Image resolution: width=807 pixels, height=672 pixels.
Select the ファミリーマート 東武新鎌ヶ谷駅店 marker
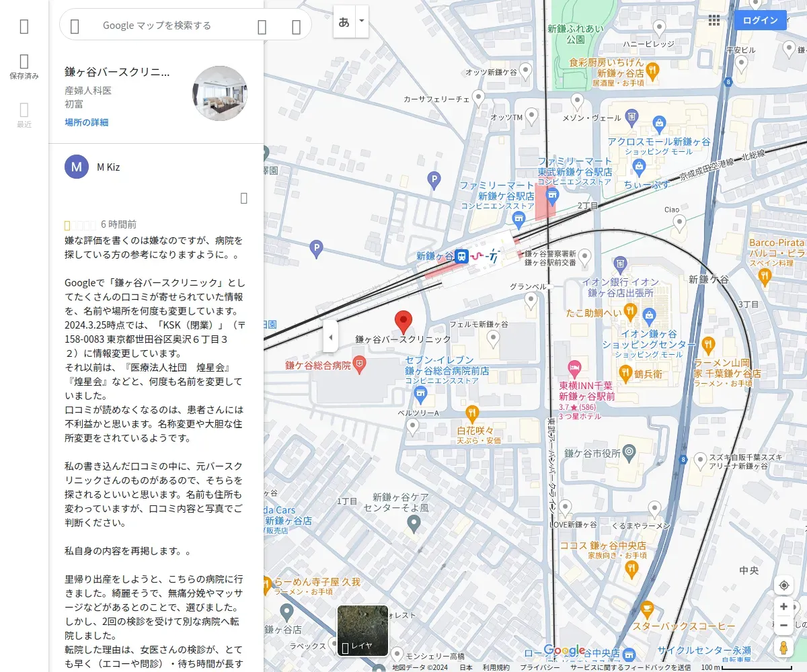click(553, 196)
